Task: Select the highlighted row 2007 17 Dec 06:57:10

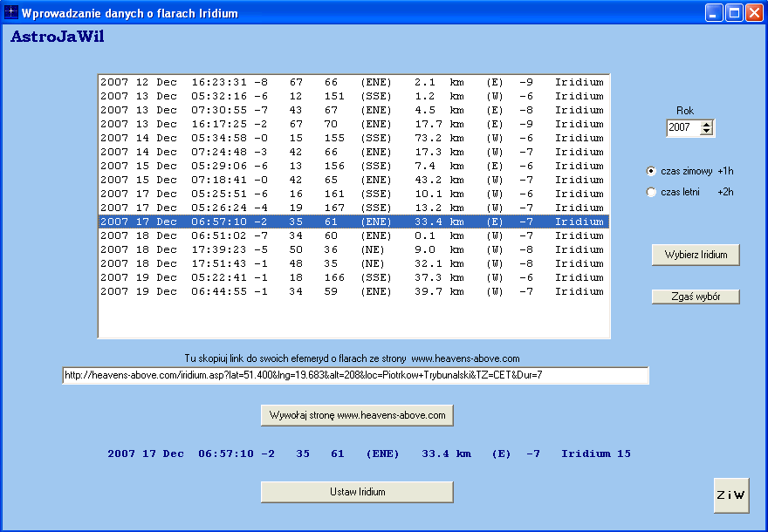Action: pyautogui.click(x=353, y=222)
